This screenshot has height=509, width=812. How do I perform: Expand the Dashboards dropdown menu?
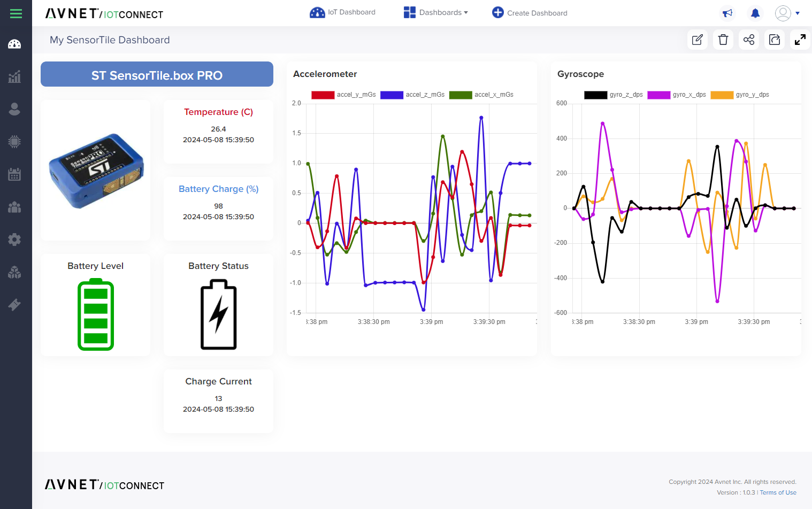pos(436,12)
